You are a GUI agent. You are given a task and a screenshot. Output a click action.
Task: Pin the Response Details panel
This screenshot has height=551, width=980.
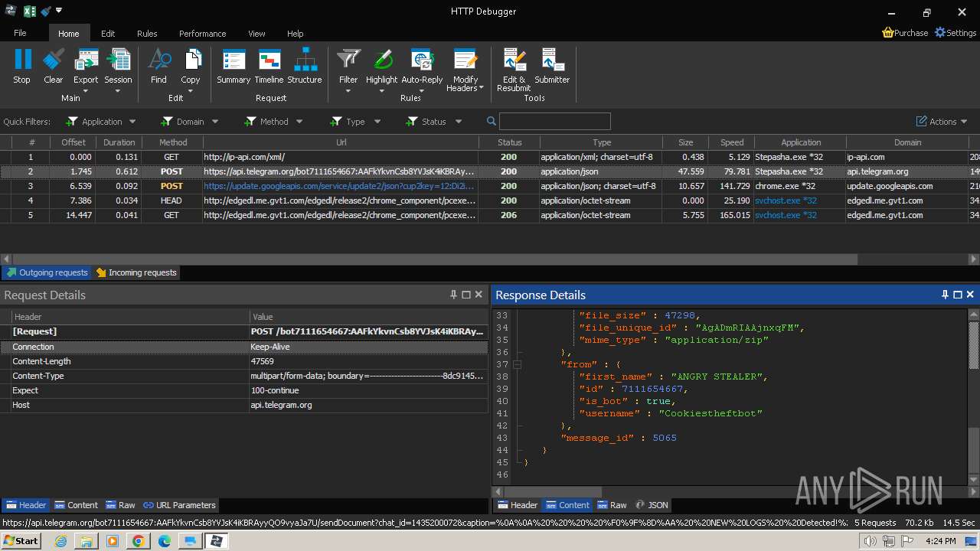point(945,295)
